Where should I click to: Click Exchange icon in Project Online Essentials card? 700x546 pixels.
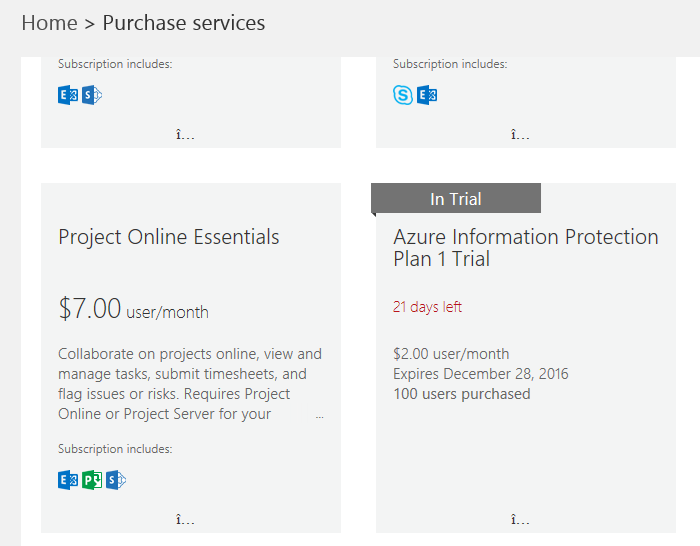pyautogui.click(x=68, y=480)
